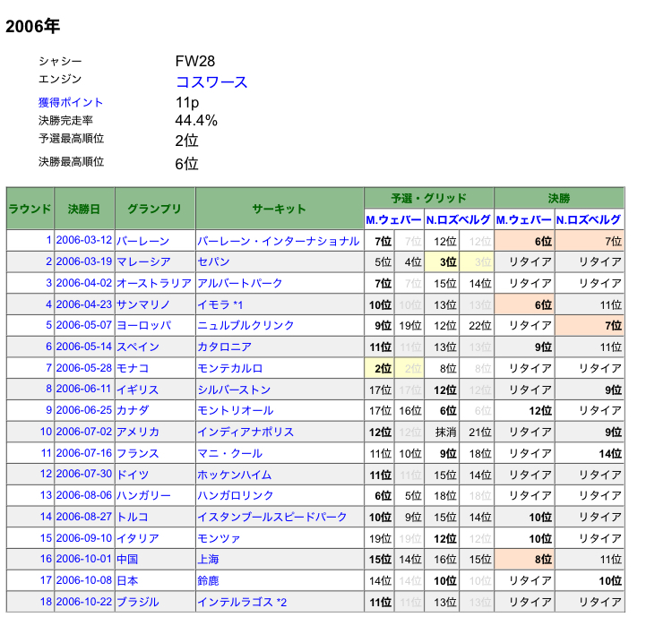Screen dimensions: 672x634
Task: Open the コスワース engine link
Action: pyautogui.click(x=211, y=82)
